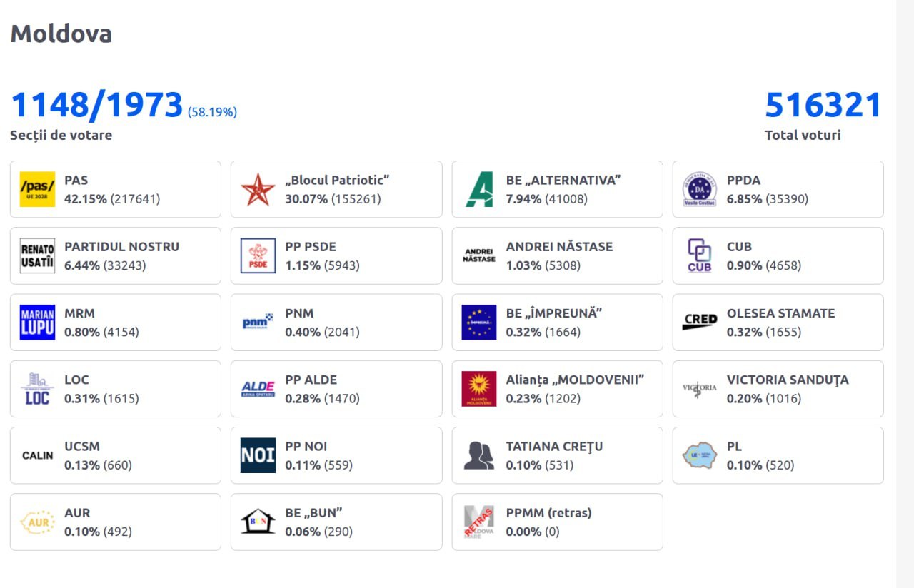Screen dimensions: 914x588
Task: Open the ANDREI NĂSTASE result card
Action: tap(557, 256)
